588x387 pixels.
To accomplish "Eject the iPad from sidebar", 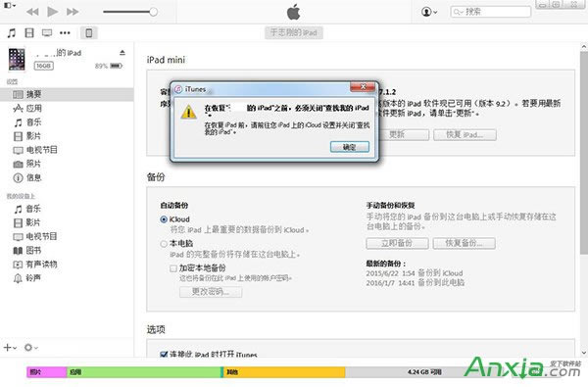I will [122, 53].
